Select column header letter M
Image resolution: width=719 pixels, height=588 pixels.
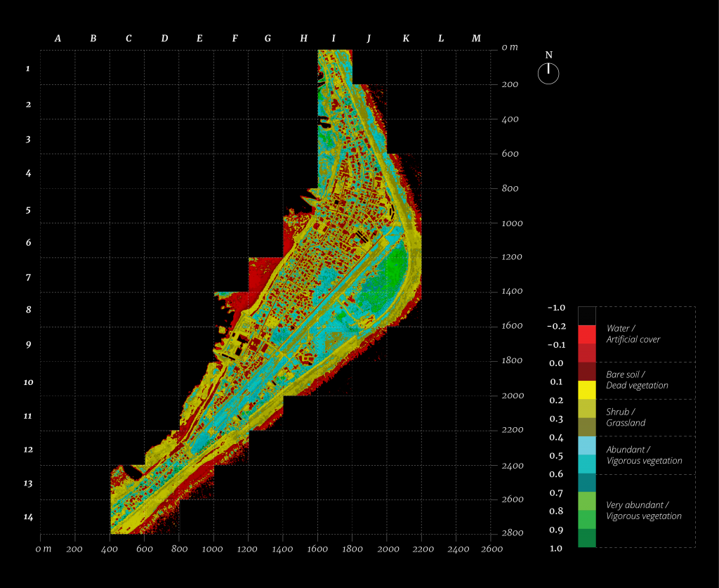(476, 39)
